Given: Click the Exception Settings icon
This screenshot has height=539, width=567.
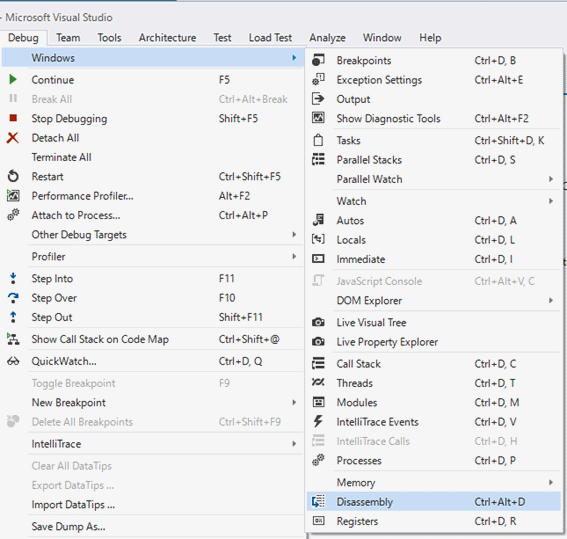Looking at the screenshot, I should pos(318,80).
